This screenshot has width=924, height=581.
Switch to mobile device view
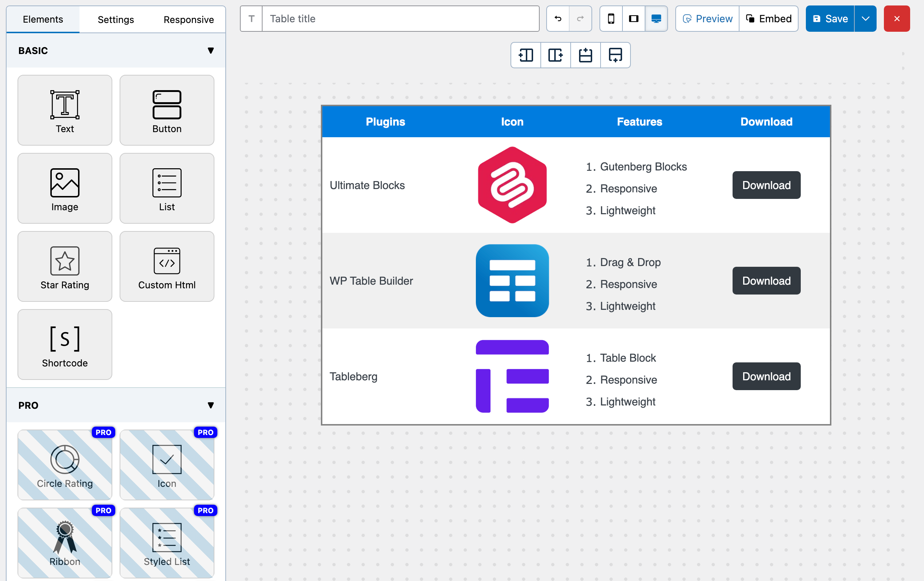[611, 19]
